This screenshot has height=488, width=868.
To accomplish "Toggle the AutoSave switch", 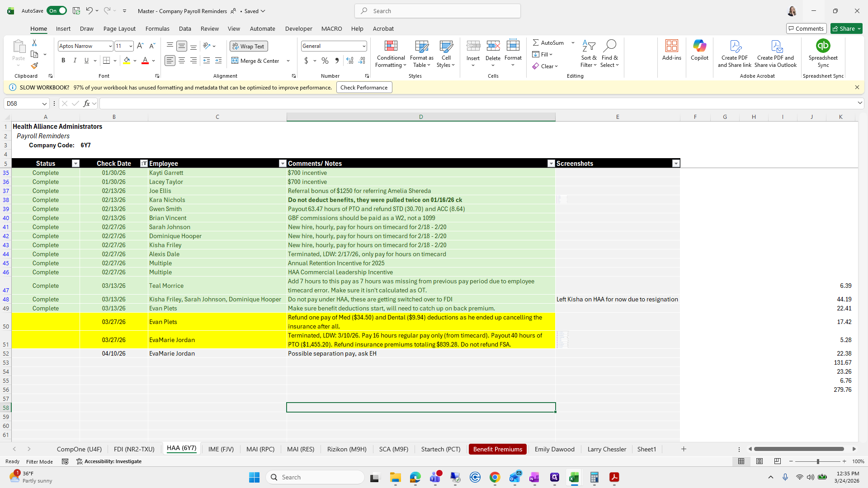I will (57, 11).
